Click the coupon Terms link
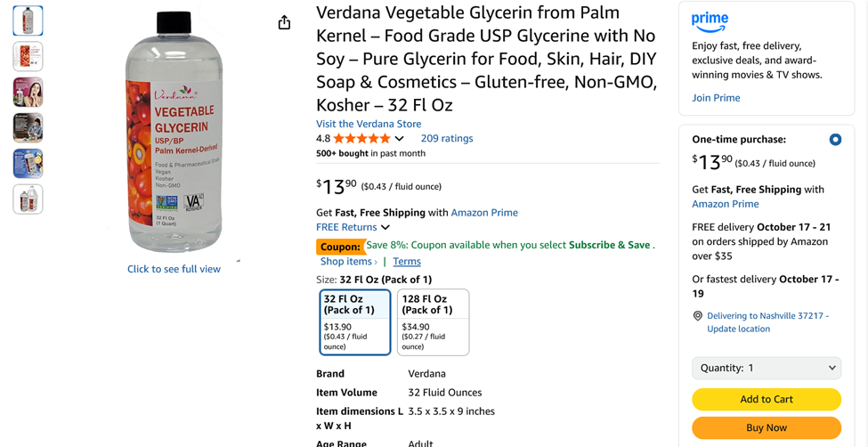The image size is (868, 447). (x=407, y=261)
